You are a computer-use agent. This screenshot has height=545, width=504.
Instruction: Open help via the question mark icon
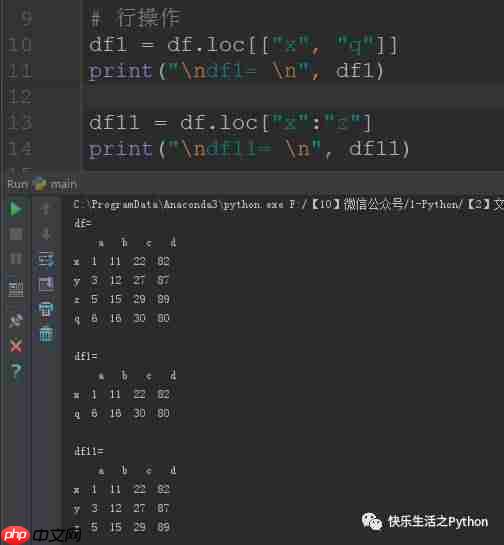(16, 371)
